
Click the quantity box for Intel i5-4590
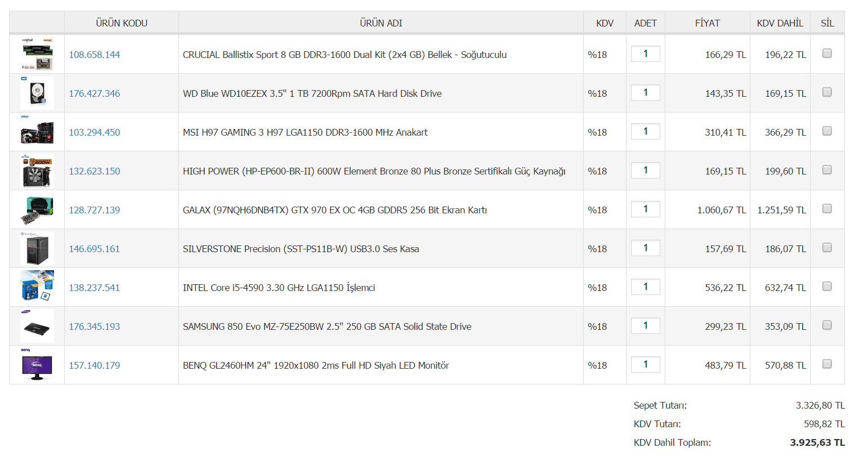coord(645,287)
